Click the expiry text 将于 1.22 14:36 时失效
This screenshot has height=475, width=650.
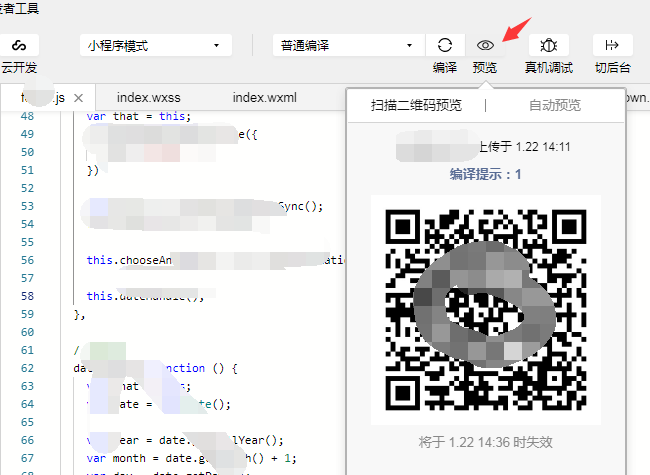coord(485,442)
